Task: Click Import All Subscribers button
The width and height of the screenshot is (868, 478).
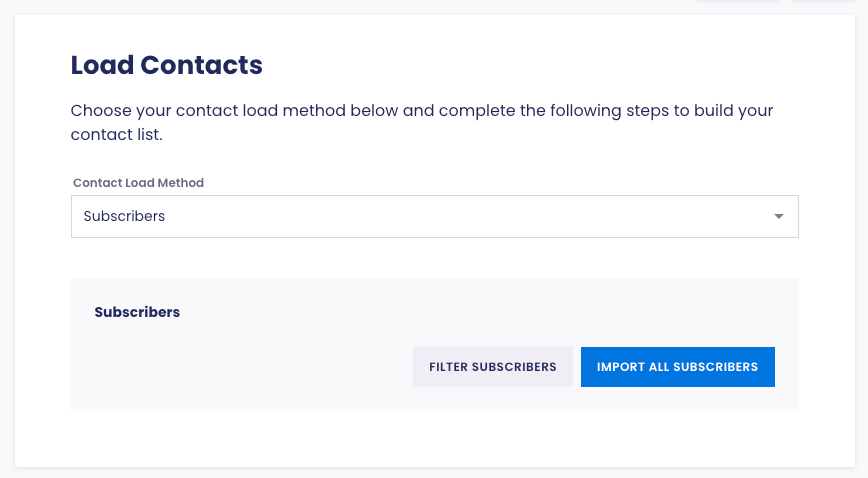Action: point(677,367)
